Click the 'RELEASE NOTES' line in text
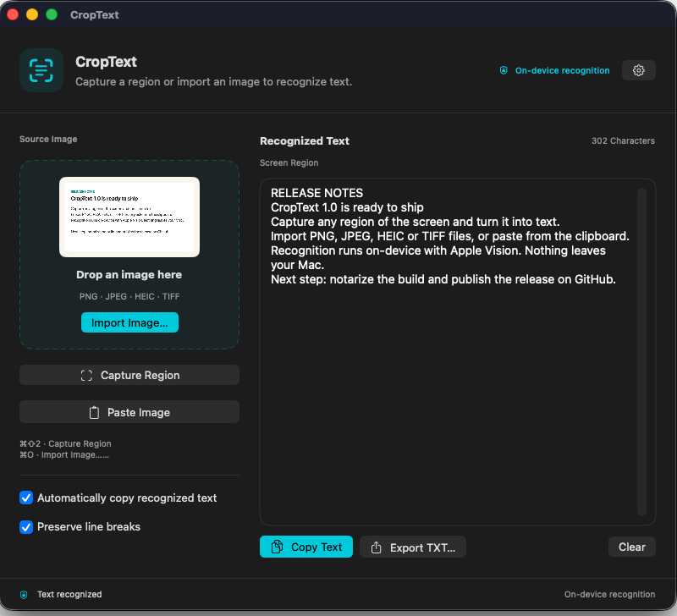This screenshot has width=677, height=616. tap(316, 193)
